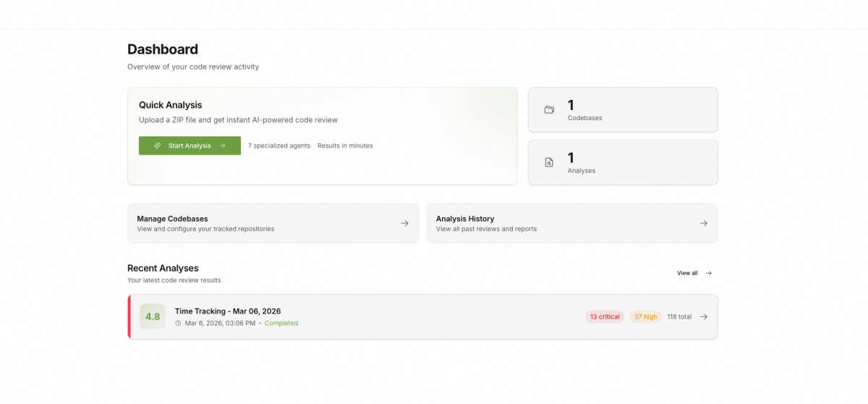Click the Codebases count label
The width and height of the screenshot is (868, 404).
tap(584, 117)
